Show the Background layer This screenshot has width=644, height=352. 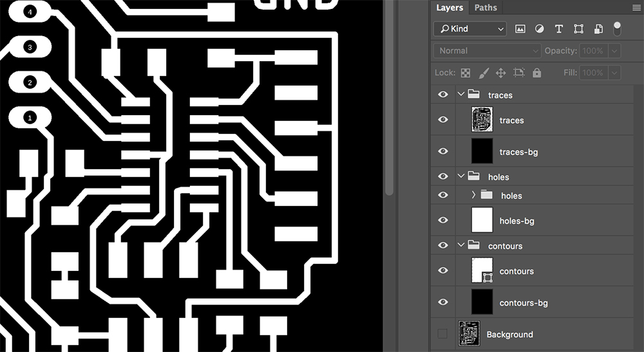(x=442, y=333)
